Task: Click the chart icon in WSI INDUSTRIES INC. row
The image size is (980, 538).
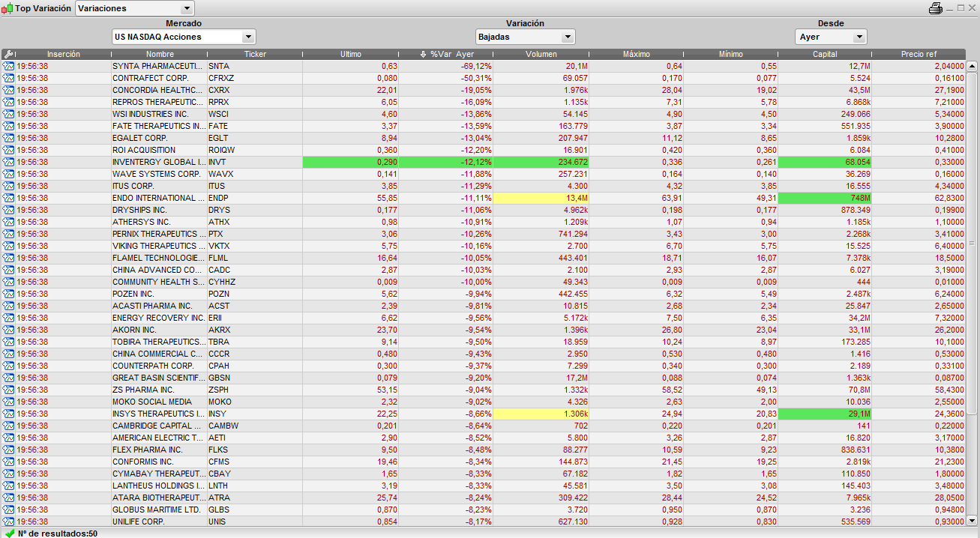Action: tap(9, 114)
